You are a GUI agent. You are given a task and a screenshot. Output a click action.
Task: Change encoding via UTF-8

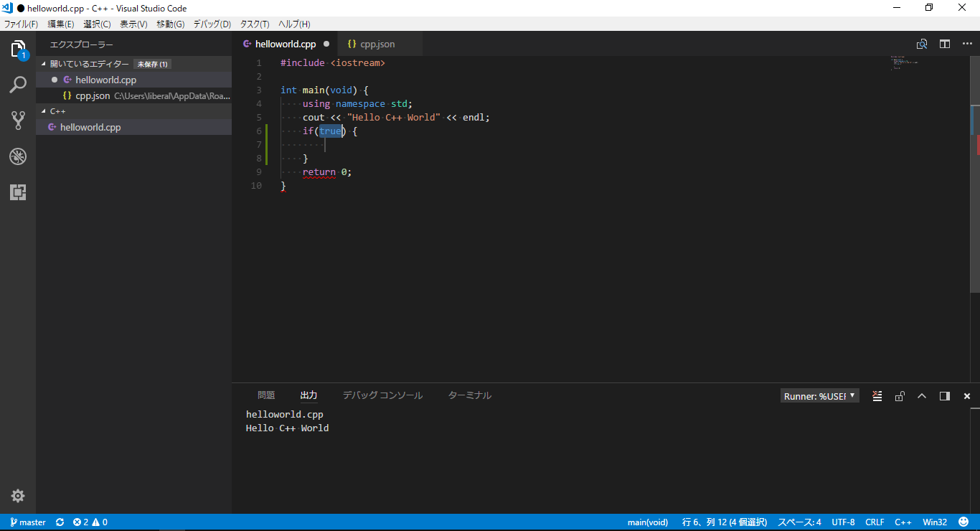(843, 522)
